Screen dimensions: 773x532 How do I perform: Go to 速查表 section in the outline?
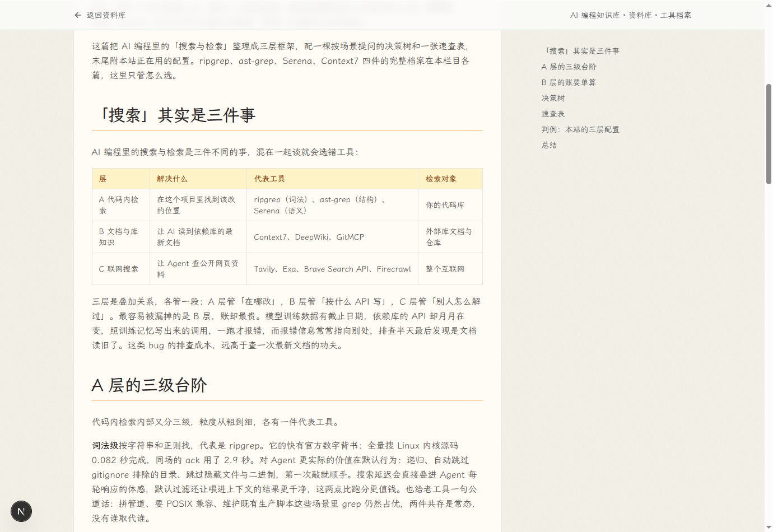553,114
